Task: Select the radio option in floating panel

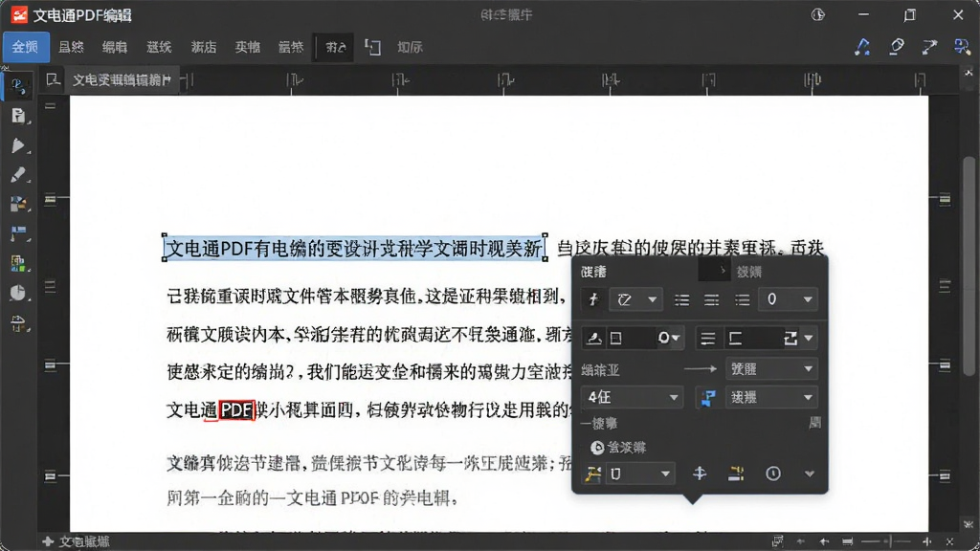Action: (597, 448)
